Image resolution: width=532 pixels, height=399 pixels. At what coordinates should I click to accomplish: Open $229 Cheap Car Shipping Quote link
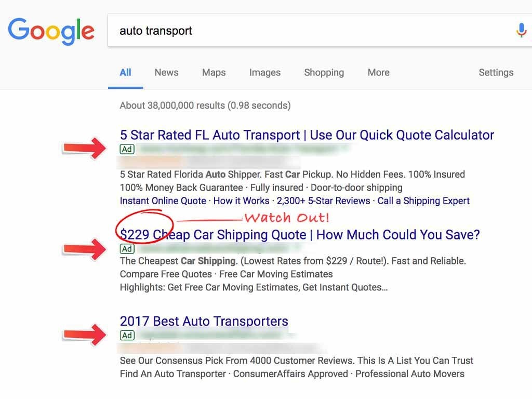click(300, 234)
